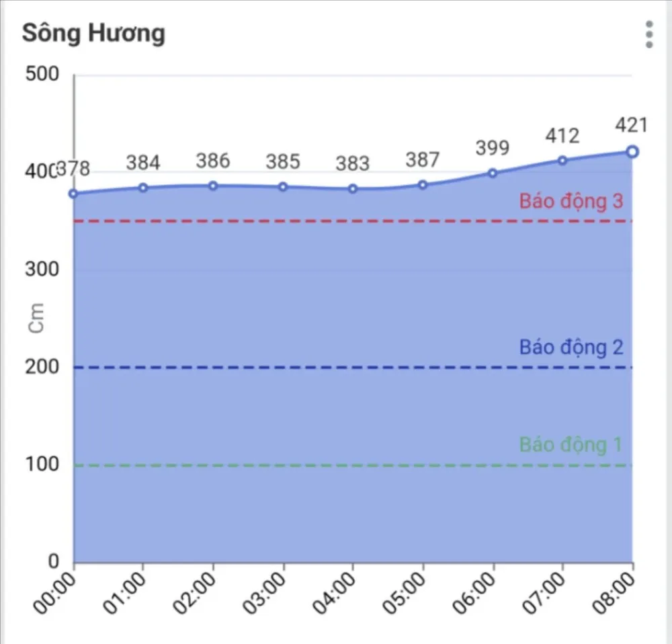Select the 412 data point marker
Screen dimensions: 672x644
click(x=561, y=160)
